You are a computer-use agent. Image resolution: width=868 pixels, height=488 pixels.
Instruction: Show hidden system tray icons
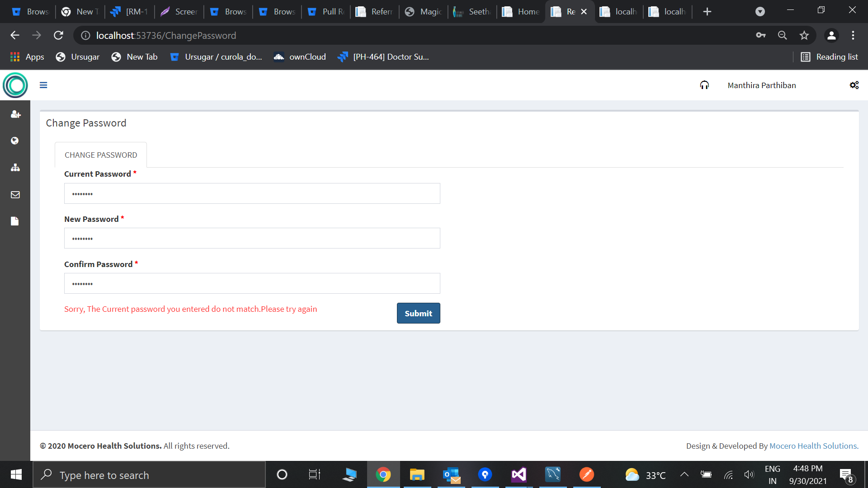pos(684,474)
